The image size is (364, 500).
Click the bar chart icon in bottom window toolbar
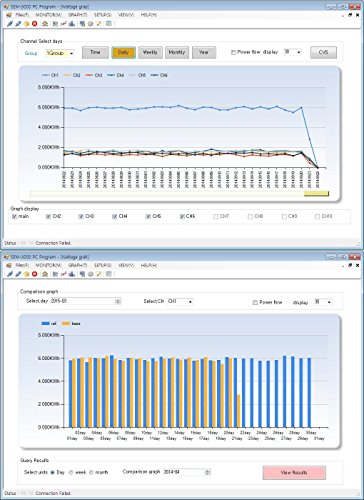(x=71, y=274)
